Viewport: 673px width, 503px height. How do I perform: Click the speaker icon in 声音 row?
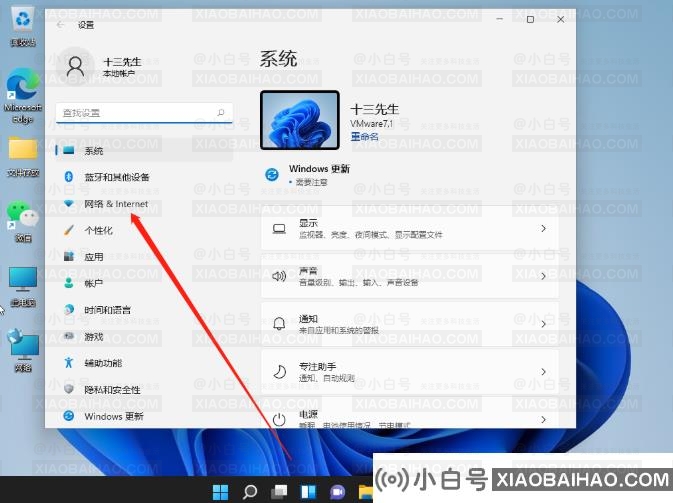click(279, 276)
